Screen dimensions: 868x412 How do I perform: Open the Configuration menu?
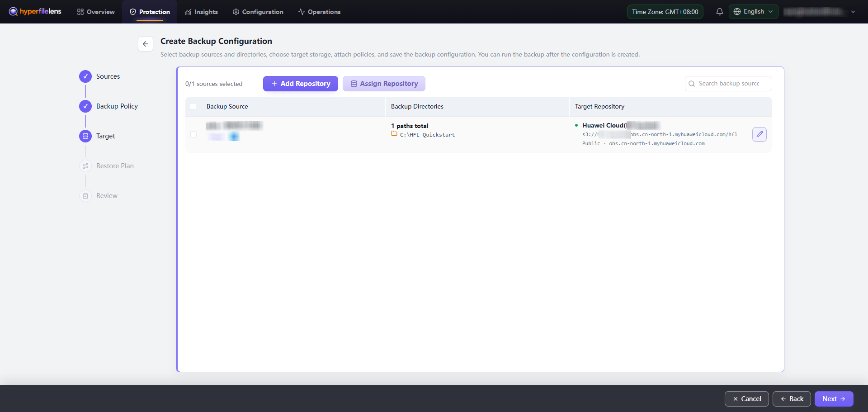click(x=258, y=12)
